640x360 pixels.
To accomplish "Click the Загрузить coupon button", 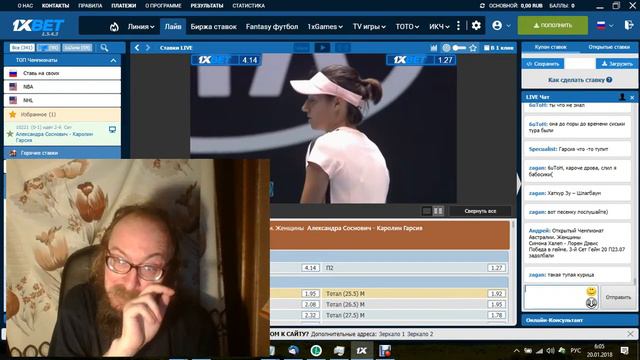I will point(617,64).
